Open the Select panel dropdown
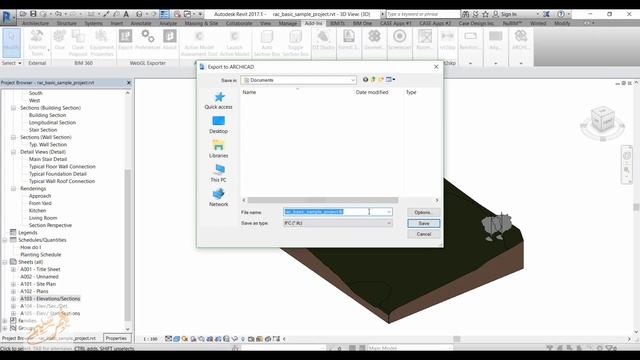Image resolution: width=640 pixels, height=360 pixels. click(11, 63)
